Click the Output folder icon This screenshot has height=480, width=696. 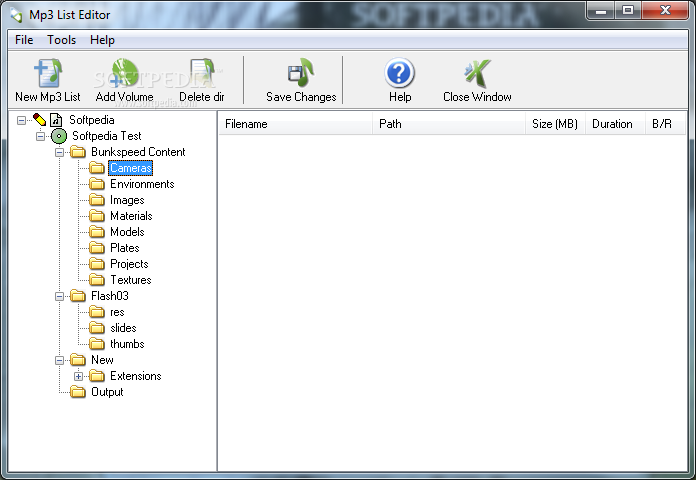pos(78,392)
